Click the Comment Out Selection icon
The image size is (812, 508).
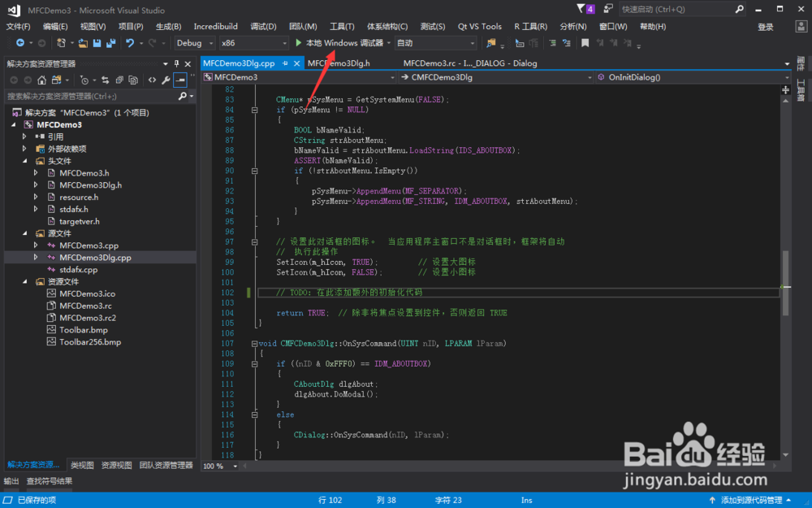point(552,43)
